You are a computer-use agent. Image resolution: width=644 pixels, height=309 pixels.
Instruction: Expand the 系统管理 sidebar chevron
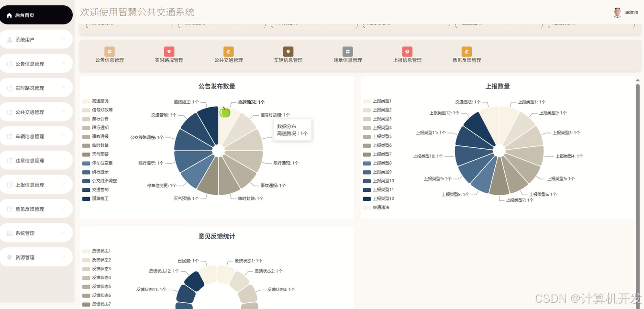tap(64, 232)
